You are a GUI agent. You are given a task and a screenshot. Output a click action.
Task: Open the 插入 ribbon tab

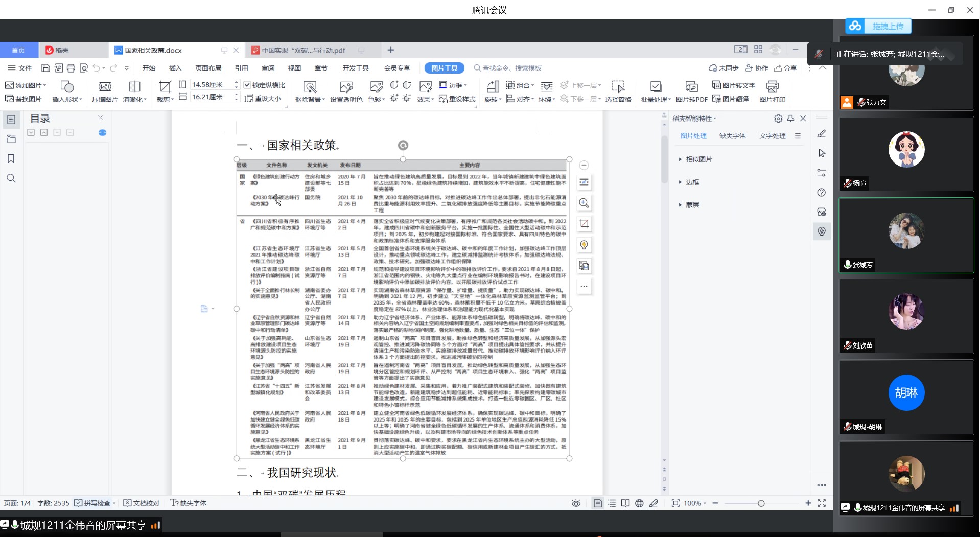[x=175, y=68]
